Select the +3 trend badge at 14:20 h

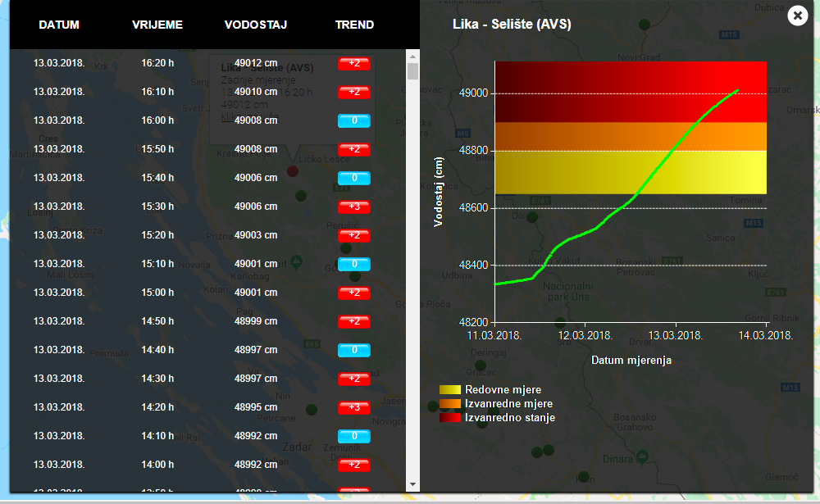[354, 407]
